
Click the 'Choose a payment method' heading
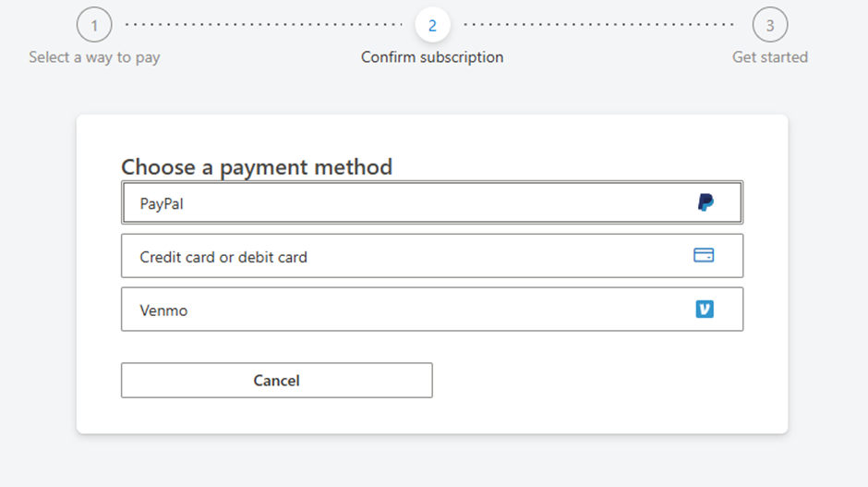coord(257,167)
